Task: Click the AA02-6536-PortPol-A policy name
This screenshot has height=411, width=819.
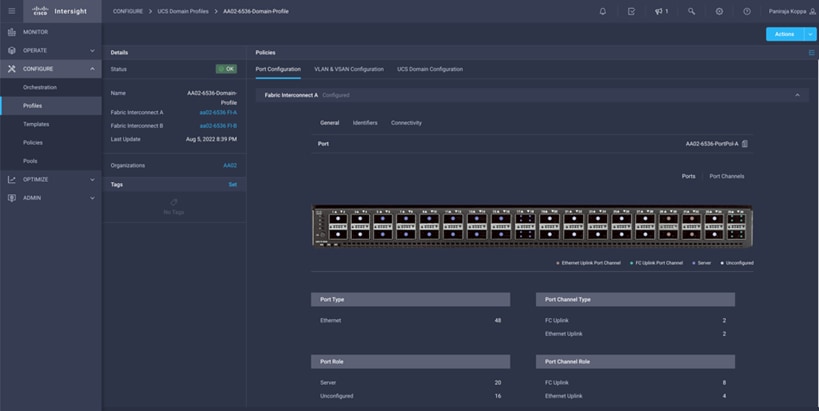Action: coord(712,144)
